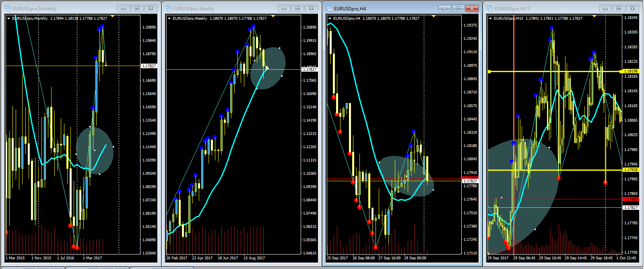
Task: Restore the EURUSDpro,M15 chart window
Action: pos(619,8)
